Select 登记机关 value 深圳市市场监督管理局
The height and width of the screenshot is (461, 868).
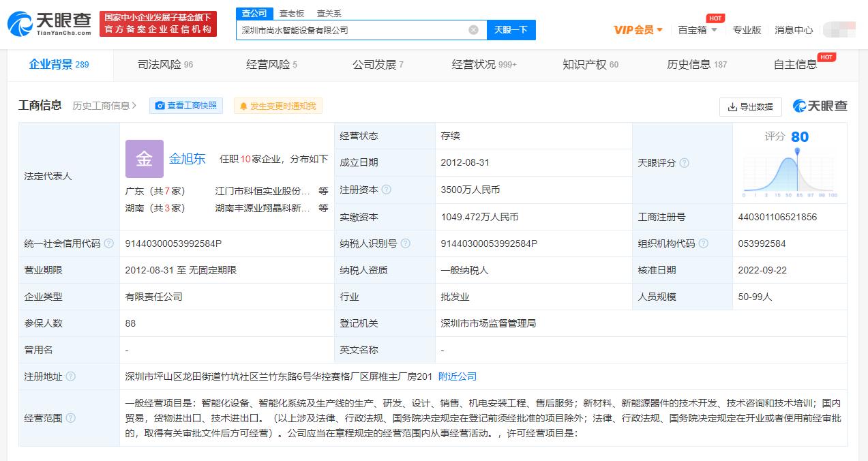tap(489, 323)
